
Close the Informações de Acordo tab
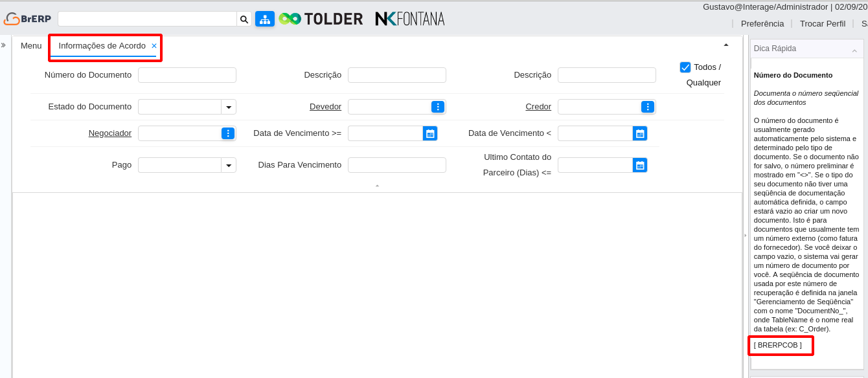(154, 46)
